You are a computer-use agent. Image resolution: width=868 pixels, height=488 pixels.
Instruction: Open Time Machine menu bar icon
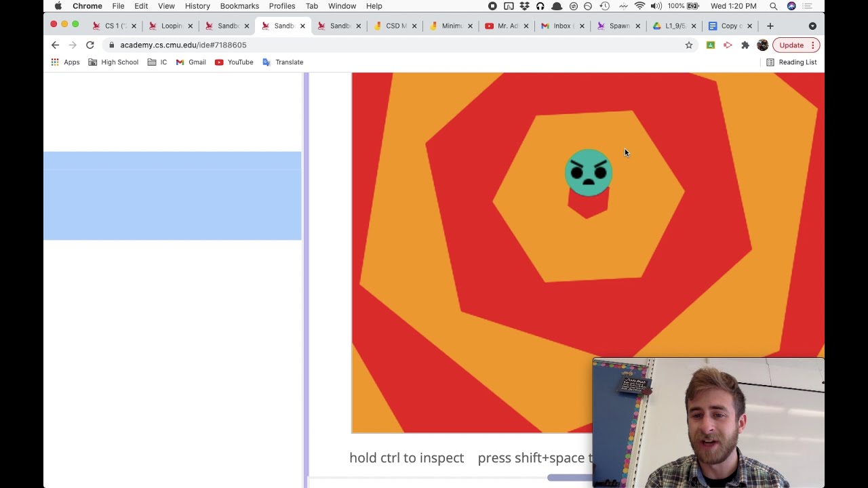click(605, 6)
